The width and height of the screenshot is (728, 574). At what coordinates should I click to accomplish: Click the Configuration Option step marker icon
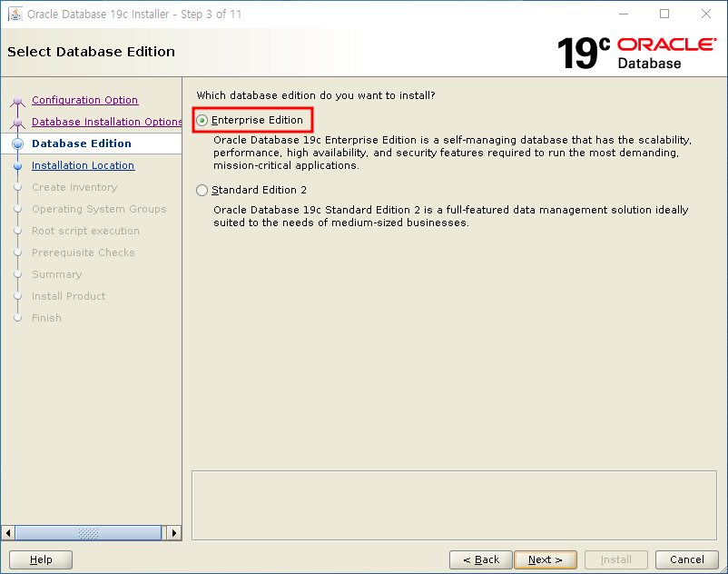pyautogui.click(x=17, y=101)
